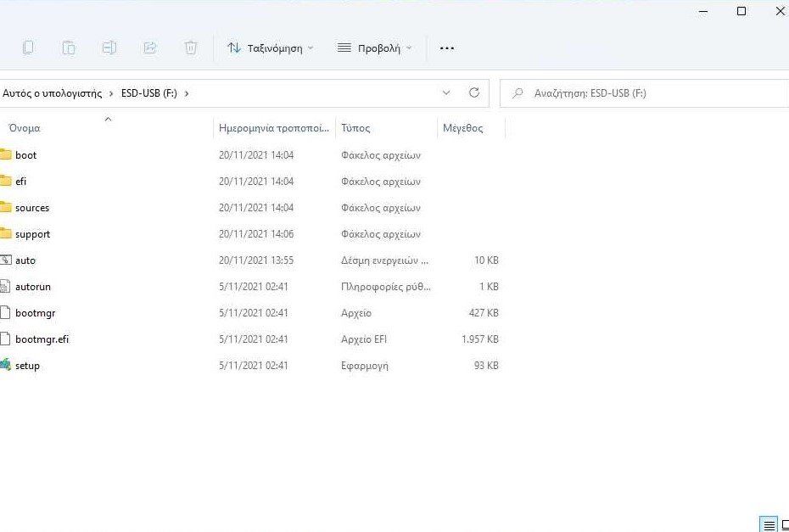Click the sources folder name
Screen dimensions: 789x532
pyautogui.click(x=32, y=208)
